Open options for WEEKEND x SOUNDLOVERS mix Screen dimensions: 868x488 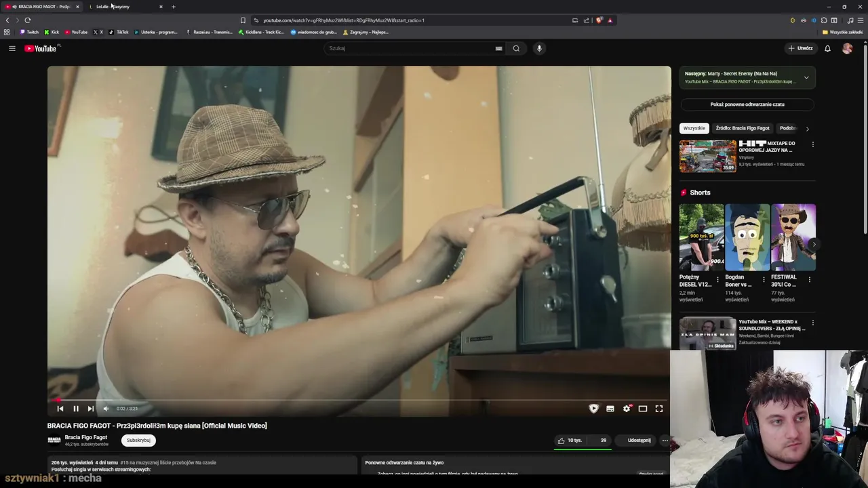pyautogui.click(x=812, y=323)
